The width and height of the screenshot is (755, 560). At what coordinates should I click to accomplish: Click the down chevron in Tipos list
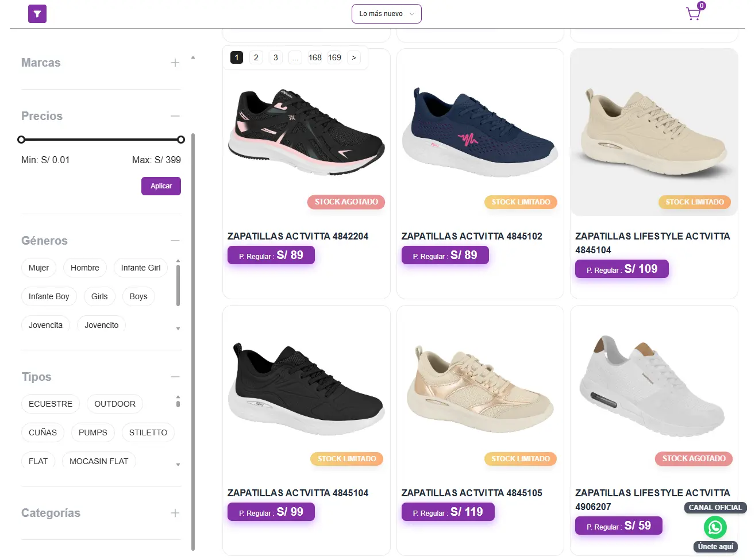(178, 464)
